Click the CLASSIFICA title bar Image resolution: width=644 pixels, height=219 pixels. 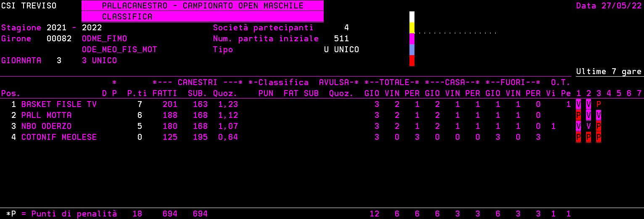pyautogui.click(x=202, y=17)
